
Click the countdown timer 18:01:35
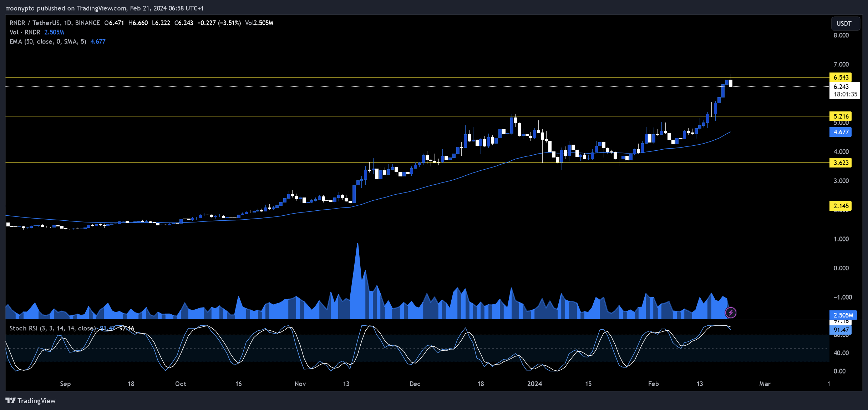(x=845, y=94)
